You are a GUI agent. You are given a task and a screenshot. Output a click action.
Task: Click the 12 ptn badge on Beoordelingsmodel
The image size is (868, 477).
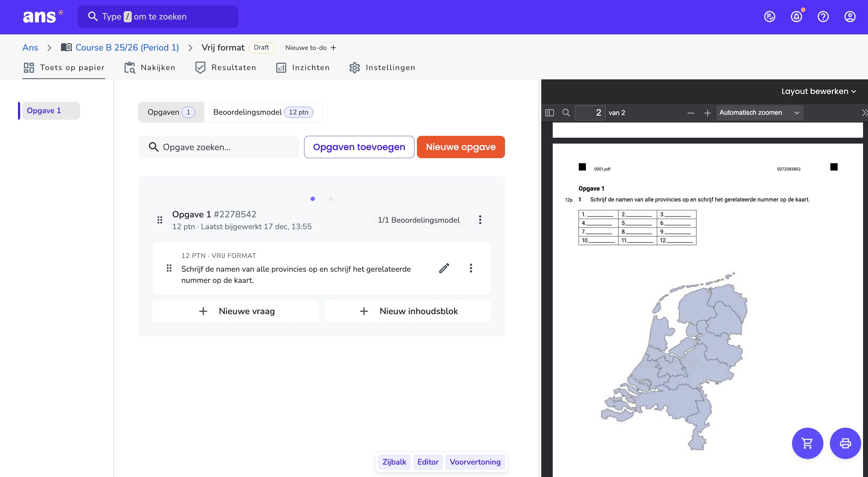[x=298, y=112]
